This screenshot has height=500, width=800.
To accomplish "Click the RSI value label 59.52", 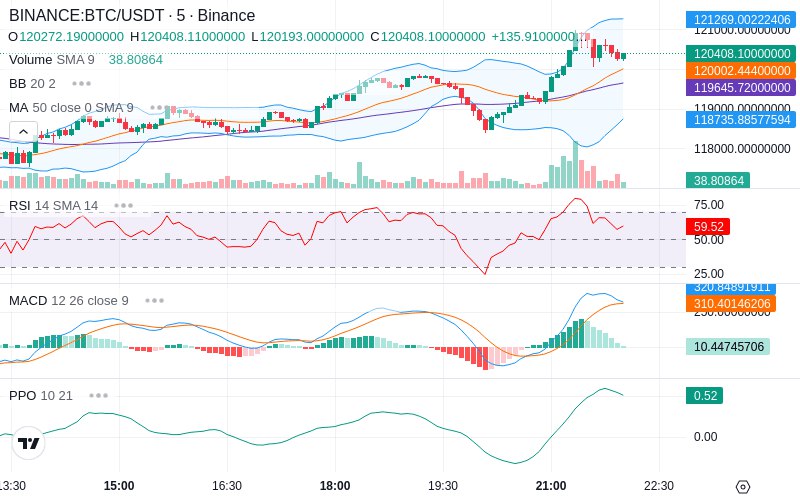I will (x=708, y=226).
